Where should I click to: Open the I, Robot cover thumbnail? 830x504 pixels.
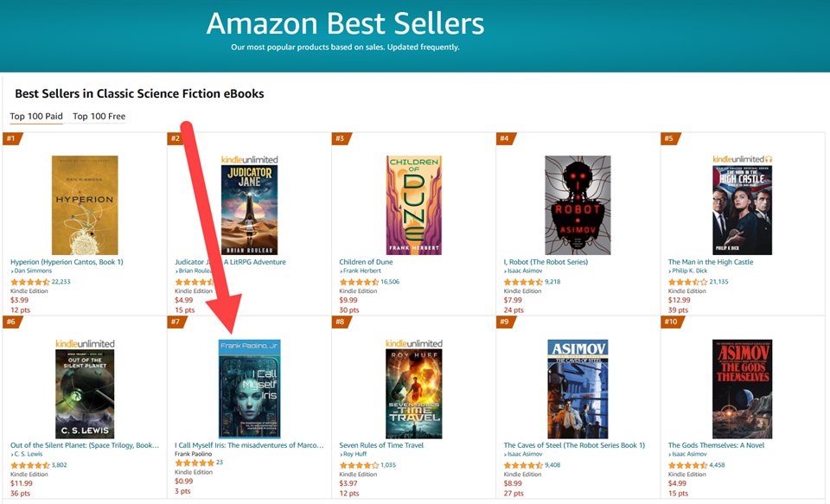pos(578,205)
